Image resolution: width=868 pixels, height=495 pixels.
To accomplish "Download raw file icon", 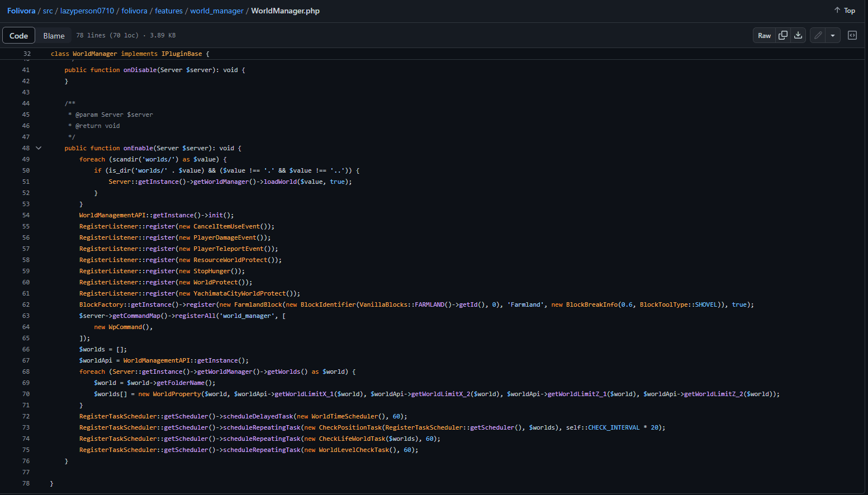I will click(798, 35).
